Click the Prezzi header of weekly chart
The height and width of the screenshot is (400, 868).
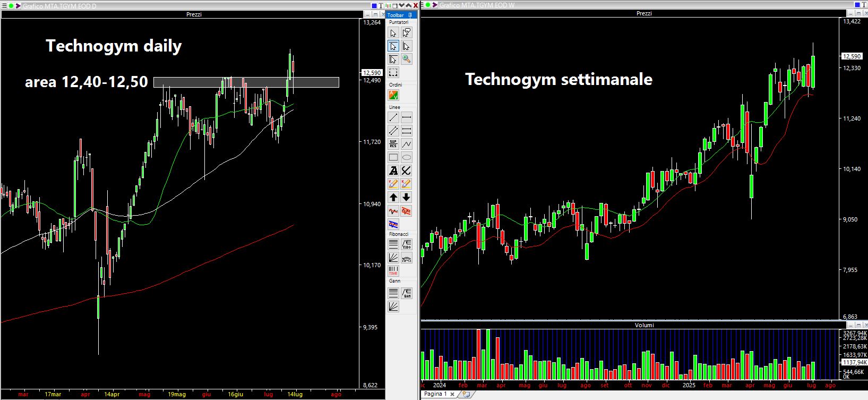(x=644, y=13)
